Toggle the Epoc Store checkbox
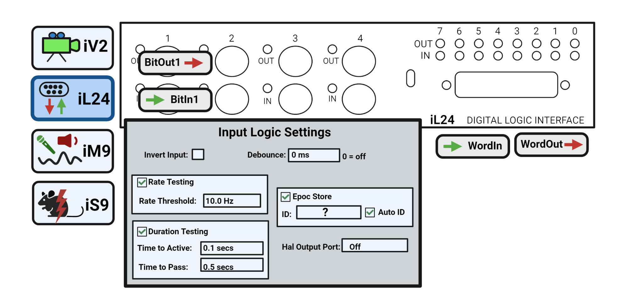This screenshot has height=307, width=644. tap(285, 196)
